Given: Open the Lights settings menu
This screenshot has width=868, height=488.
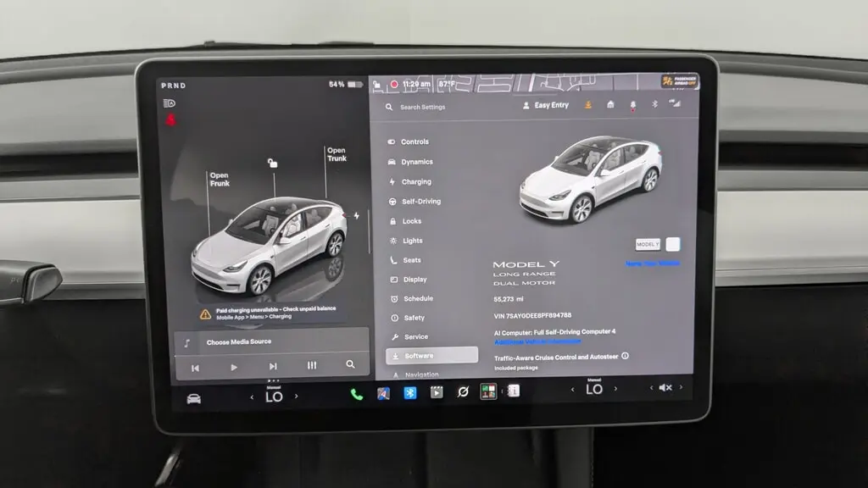Looking at the screenshot, I should tap(406, 241).
